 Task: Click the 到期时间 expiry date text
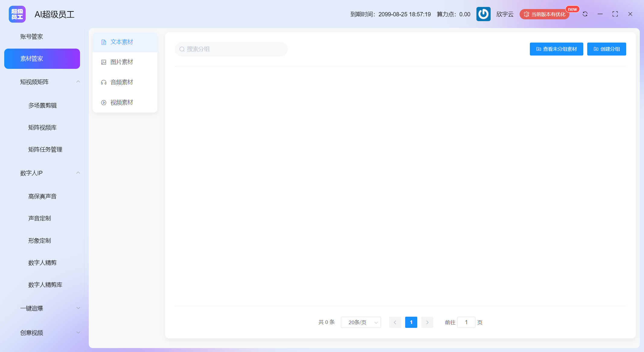coord(390,14)
